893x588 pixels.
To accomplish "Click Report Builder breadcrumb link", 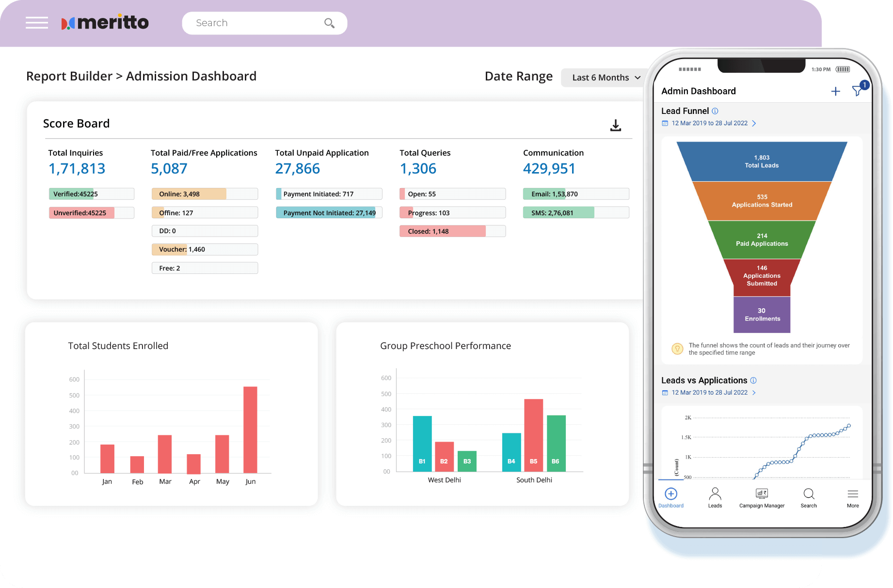I will (69, 77).
